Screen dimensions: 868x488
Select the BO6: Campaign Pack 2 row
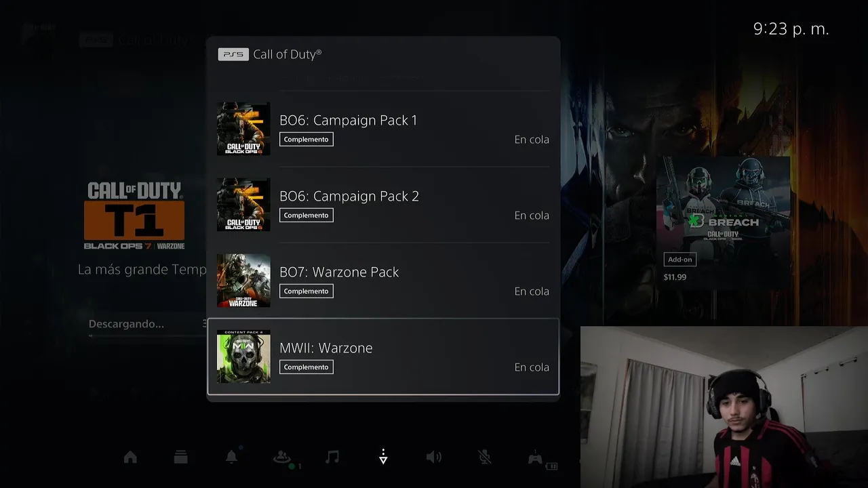(383, 205)
